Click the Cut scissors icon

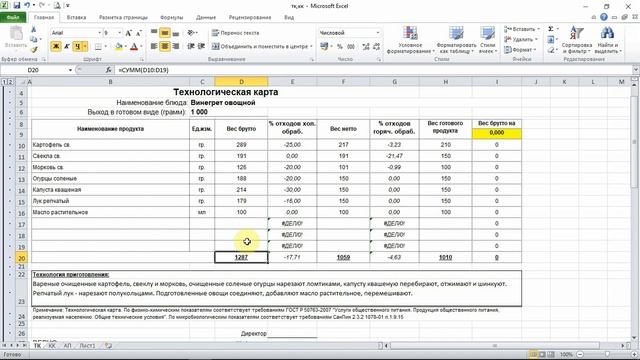point(33,29)
